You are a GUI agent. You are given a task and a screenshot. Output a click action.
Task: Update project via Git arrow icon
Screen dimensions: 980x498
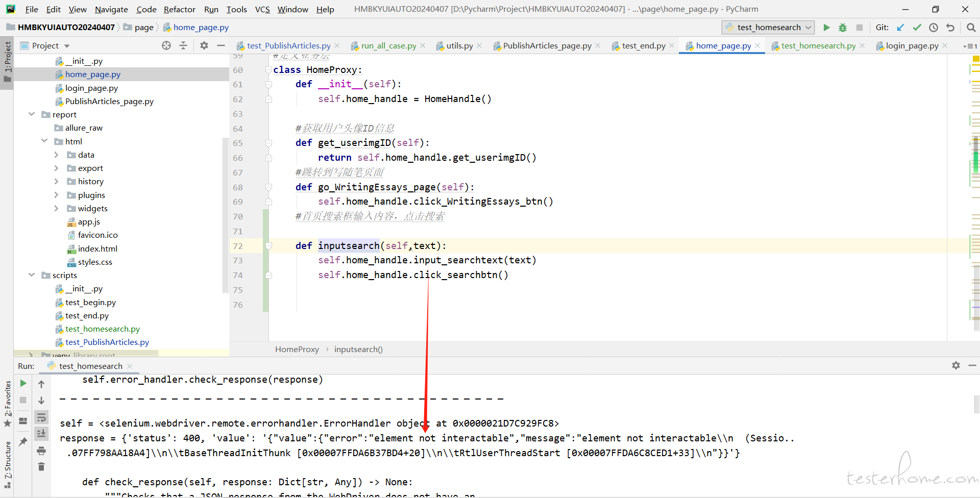point(901,28)
